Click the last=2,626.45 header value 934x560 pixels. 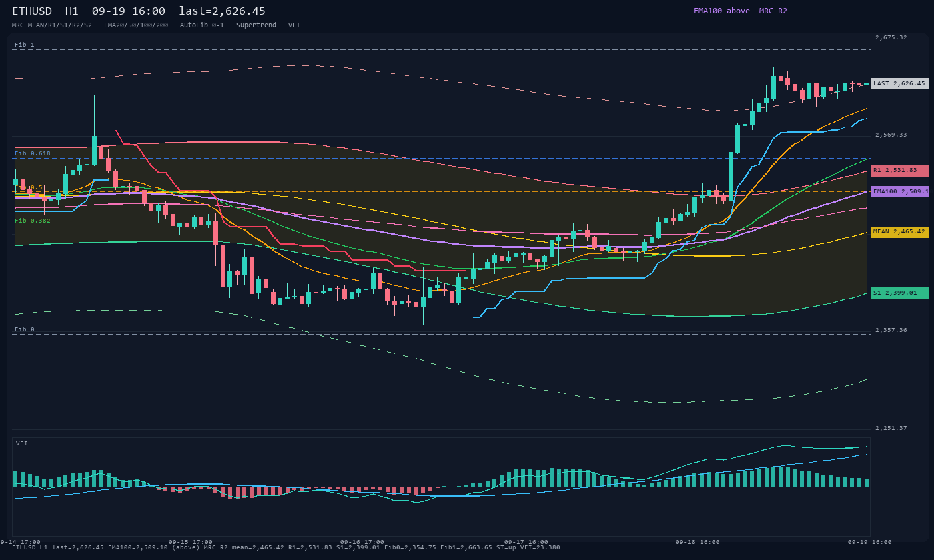[x=222, y=11]
